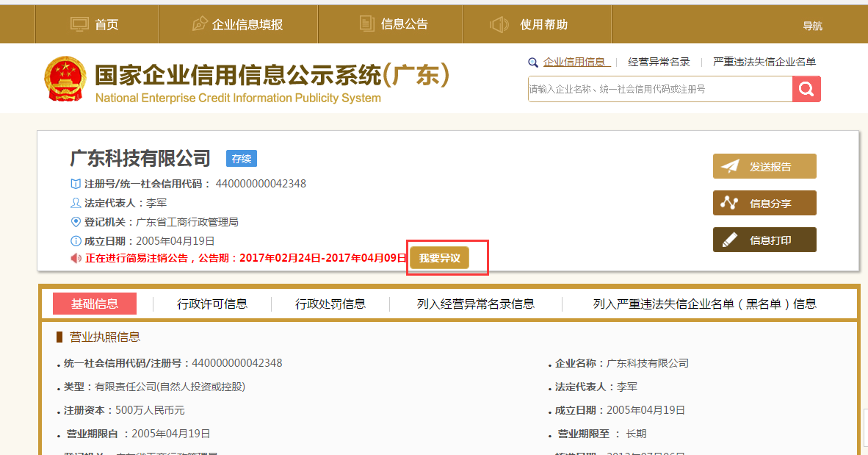Click the share nodes icon
The image size is (868, 455).
729,203
